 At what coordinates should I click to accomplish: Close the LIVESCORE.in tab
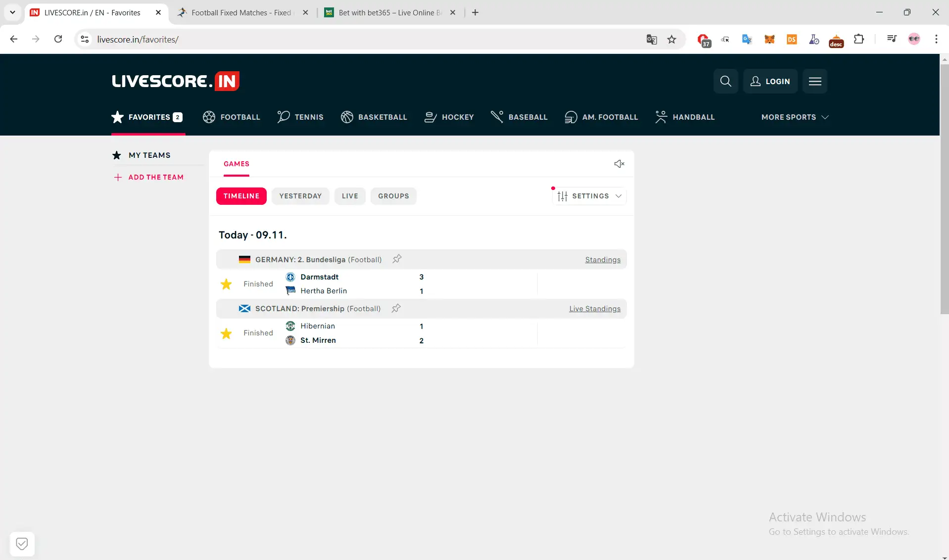[x=158, y=12]
